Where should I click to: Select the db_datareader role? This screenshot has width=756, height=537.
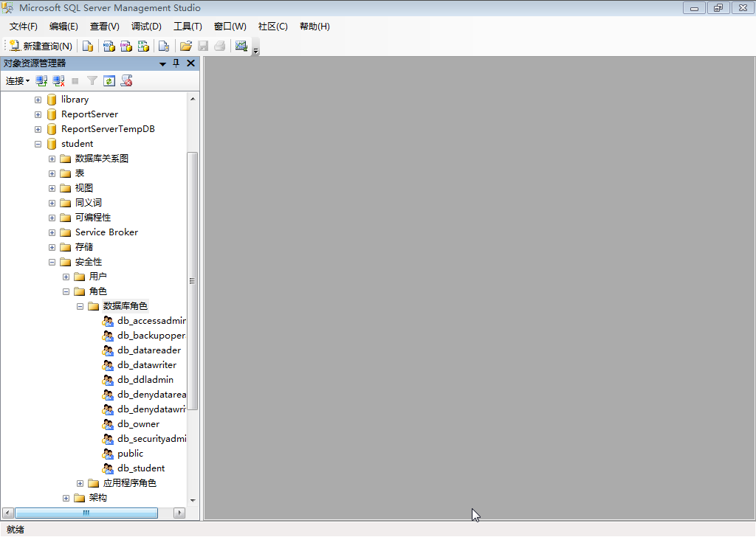point(149,350)
